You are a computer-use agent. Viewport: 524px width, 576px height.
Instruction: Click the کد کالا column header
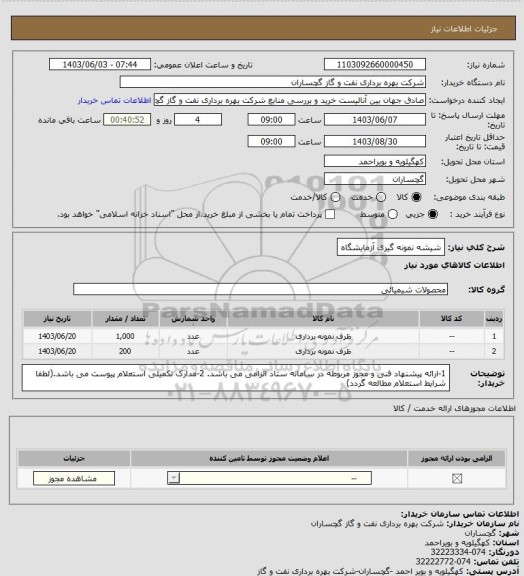[452, 318]
